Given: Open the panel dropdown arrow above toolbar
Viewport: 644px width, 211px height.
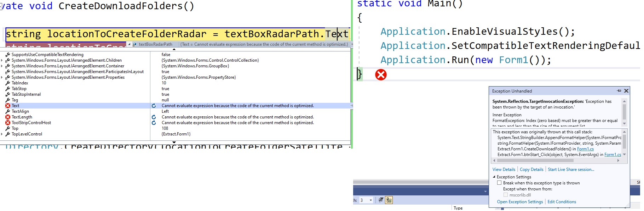Looking at the screenshot, I should tap(485, 191).
